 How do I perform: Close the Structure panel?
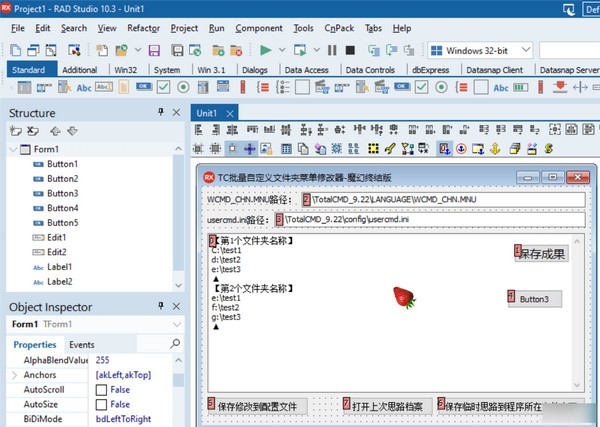tap(176, 112)
